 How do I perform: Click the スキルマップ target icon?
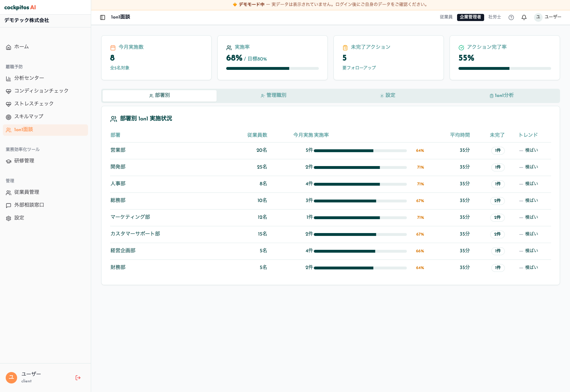tap(9, 117)
